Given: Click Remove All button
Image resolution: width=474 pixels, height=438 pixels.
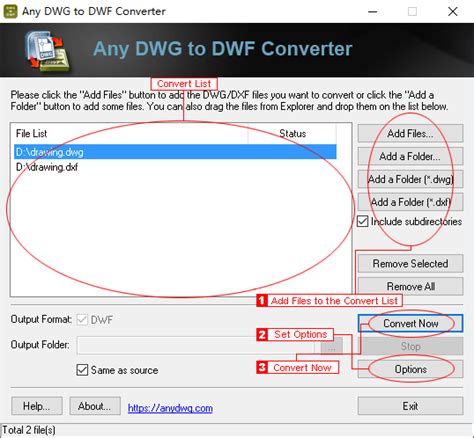Looking at the screenshot, I should click(x=410, y=286).
